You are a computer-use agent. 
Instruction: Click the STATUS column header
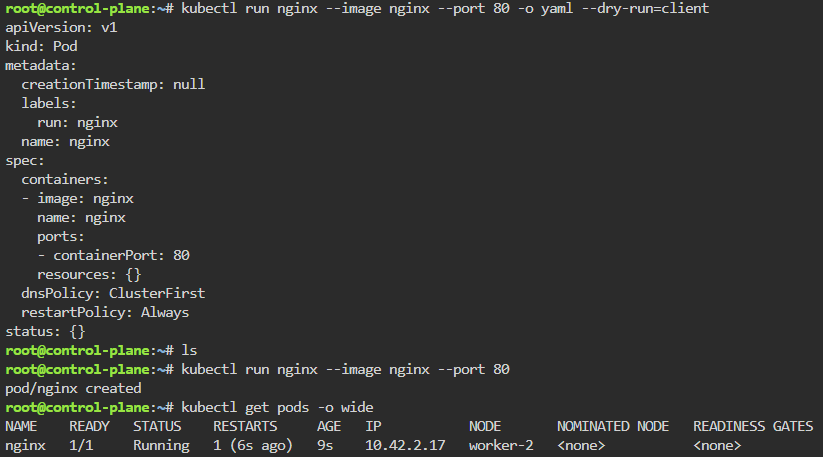[157, 426]
